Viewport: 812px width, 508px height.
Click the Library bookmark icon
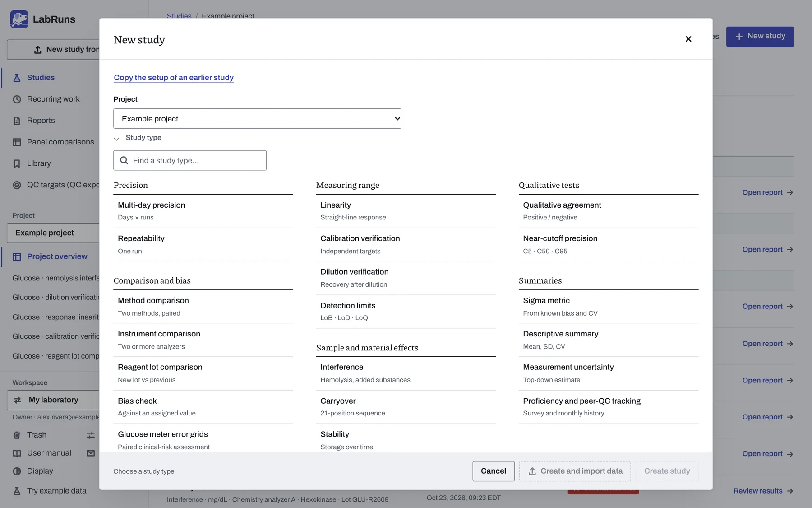point(17,163)
